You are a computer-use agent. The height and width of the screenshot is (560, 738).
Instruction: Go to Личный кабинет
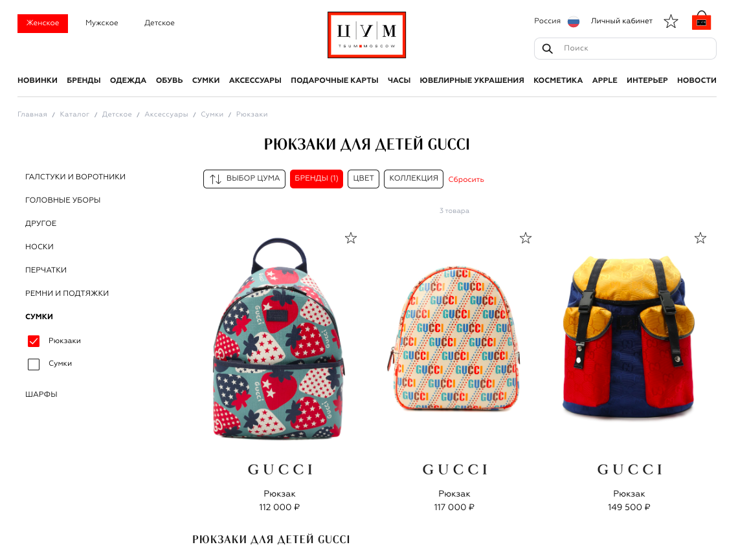621,21
